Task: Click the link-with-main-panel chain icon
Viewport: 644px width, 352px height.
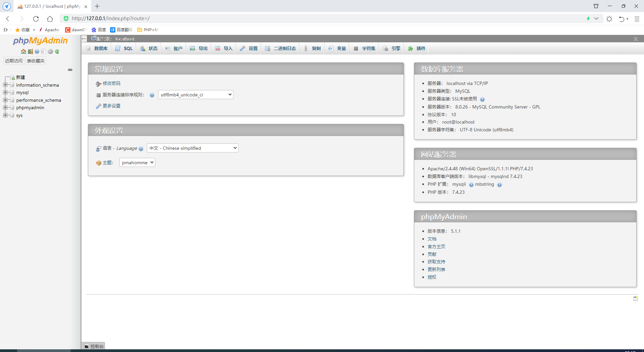Action: click(x=70, y=70)
